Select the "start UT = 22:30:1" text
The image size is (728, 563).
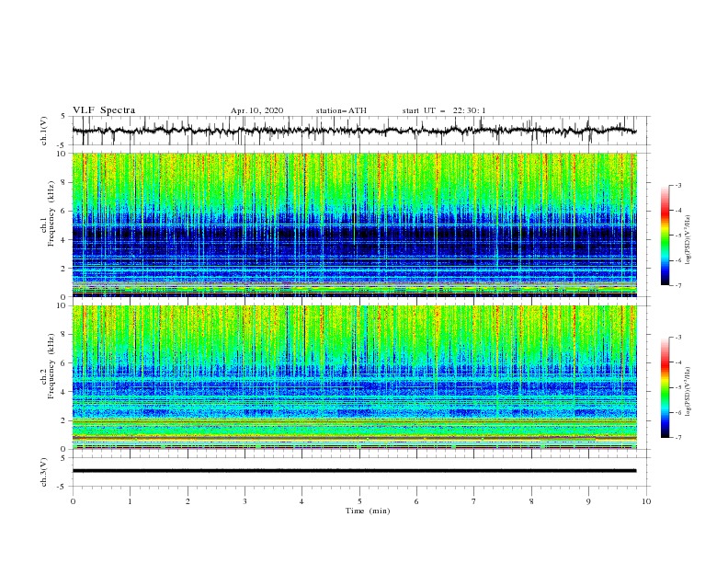[x=444, y=110]
